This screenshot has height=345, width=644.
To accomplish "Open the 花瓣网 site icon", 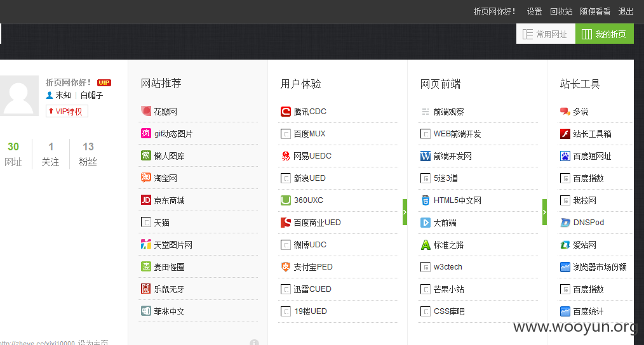I will point(146,111).
